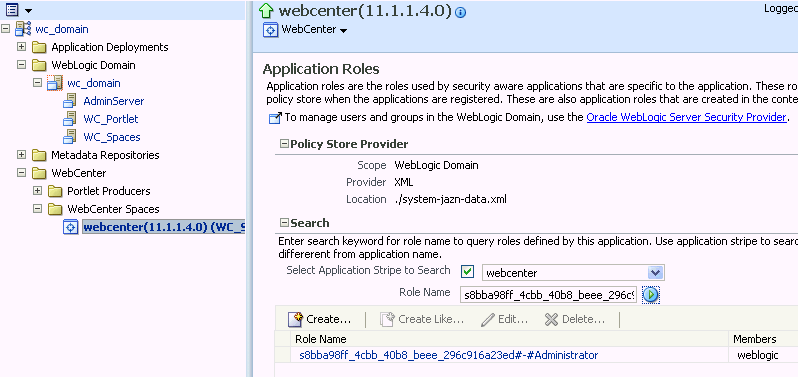Click the green up-arrow status icon in header
Viewport: 798px width, 377px height.
pyautogui.click(x=267, y=11)
